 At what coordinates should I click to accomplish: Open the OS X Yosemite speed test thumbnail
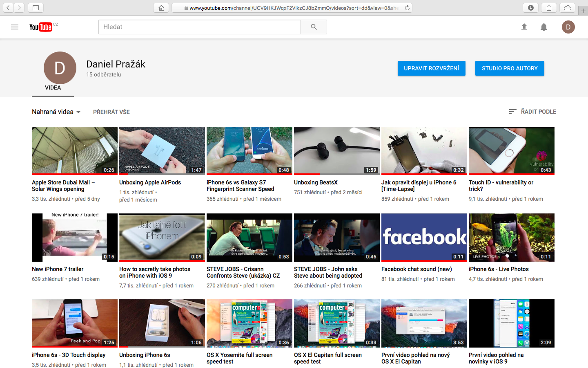[x=249, y=323]
